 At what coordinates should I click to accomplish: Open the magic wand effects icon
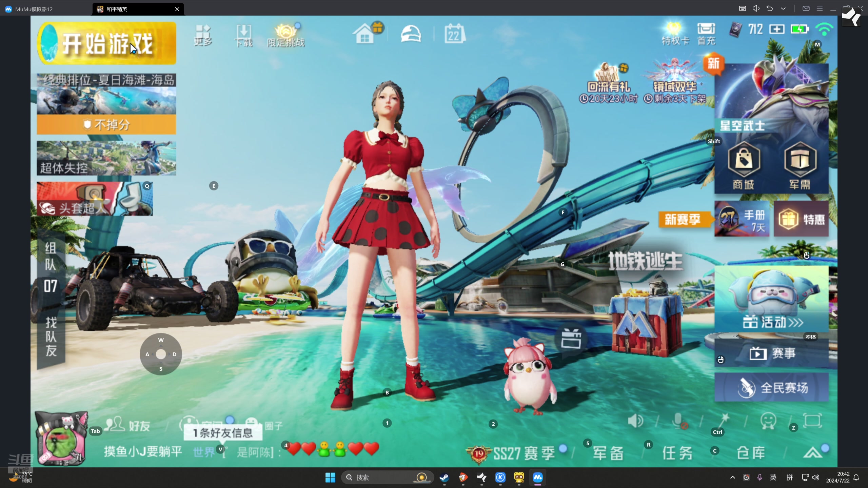724,421
